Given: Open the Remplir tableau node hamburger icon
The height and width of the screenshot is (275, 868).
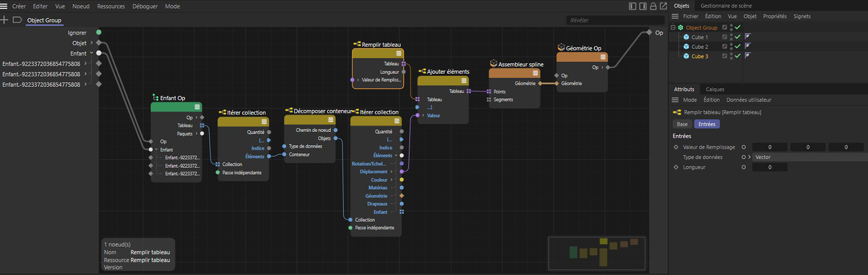Looking at the screenshot, I should [x=399, y=53].
